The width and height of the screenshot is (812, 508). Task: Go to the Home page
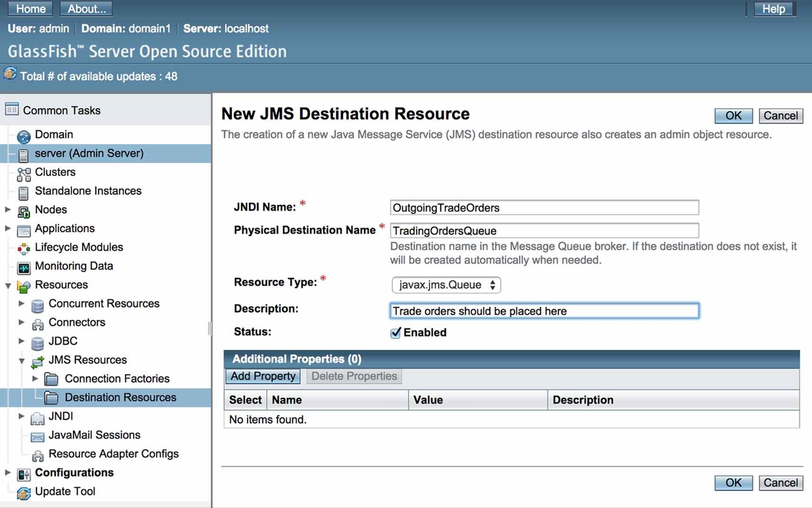[31, 9]
